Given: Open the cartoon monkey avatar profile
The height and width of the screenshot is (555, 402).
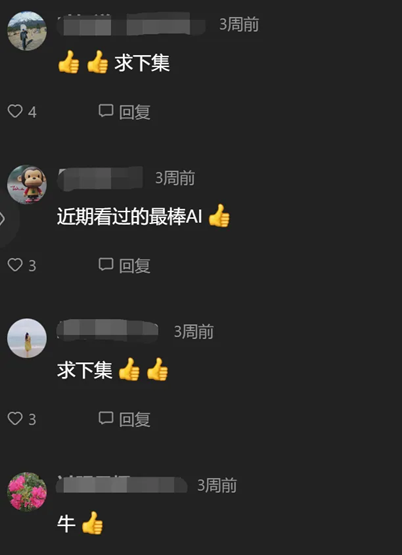Looking at the screenshot, I should [x=27, y=184].
